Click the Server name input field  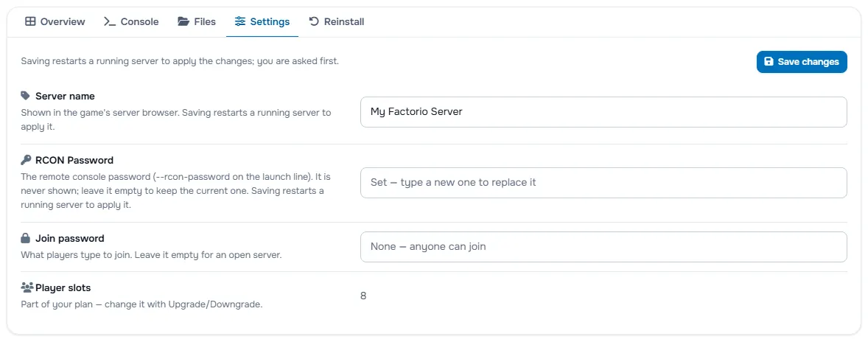pyautogui.click(x=603, y=112)
